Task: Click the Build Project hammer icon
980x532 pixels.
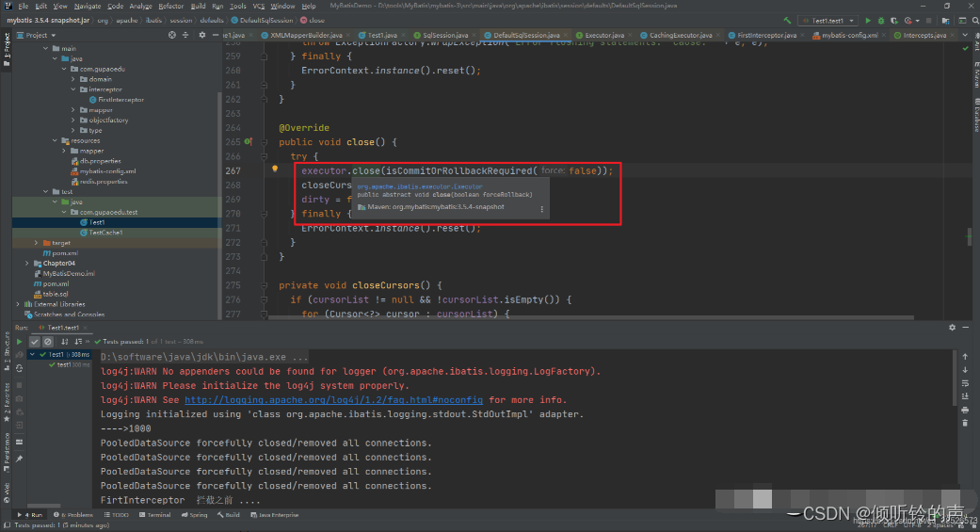Action: click(787, 21)
